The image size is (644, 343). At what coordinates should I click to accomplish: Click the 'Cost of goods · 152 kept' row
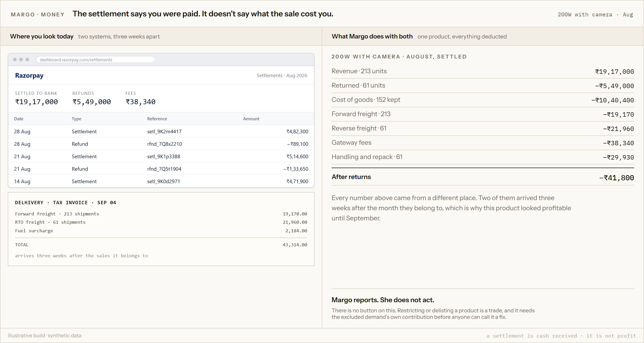point(483,100)
